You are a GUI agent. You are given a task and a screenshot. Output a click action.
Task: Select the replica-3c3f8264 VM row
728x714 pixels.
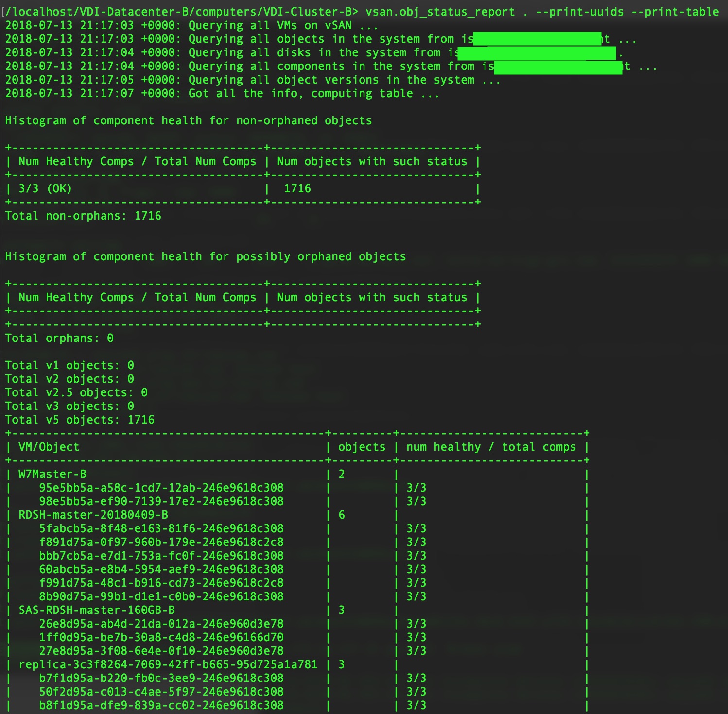[168, 664]
